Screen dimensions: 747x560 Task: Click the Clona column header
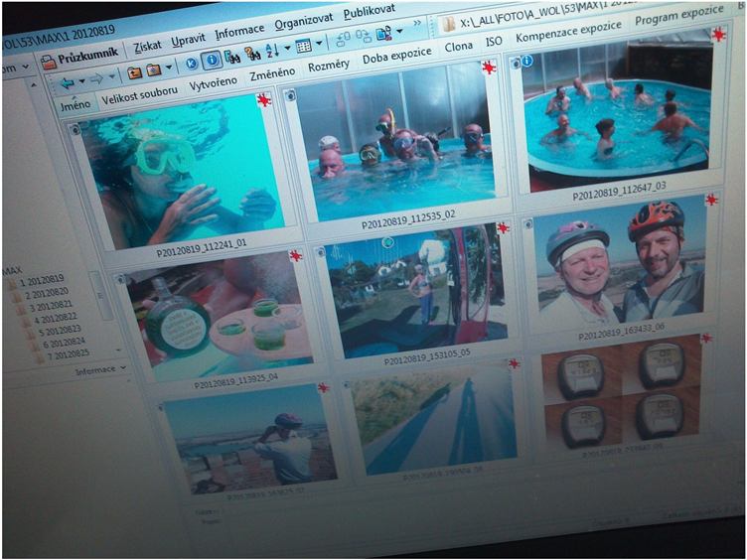(458, 47)
